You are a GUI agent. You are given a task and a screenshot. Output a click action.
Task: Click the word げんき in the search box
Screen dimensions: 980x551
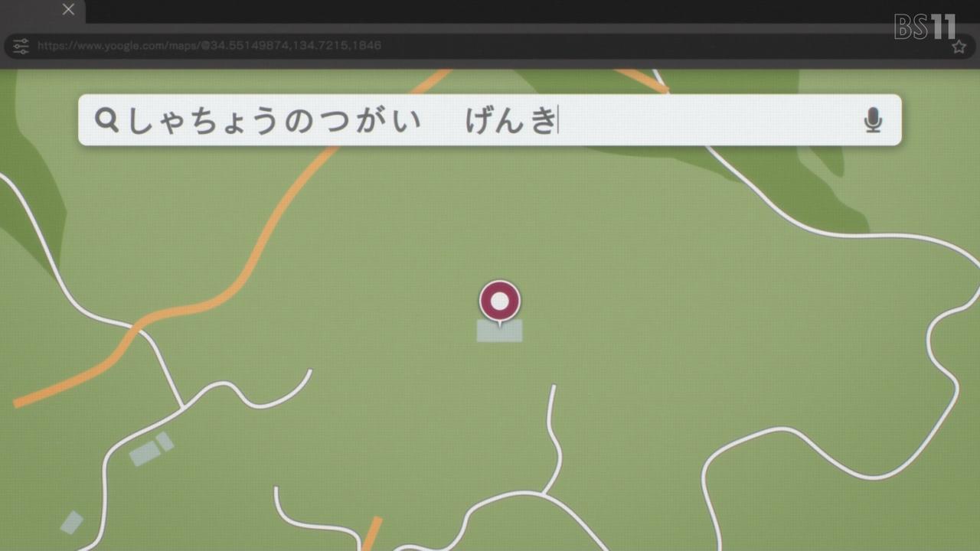pos(511,120)
